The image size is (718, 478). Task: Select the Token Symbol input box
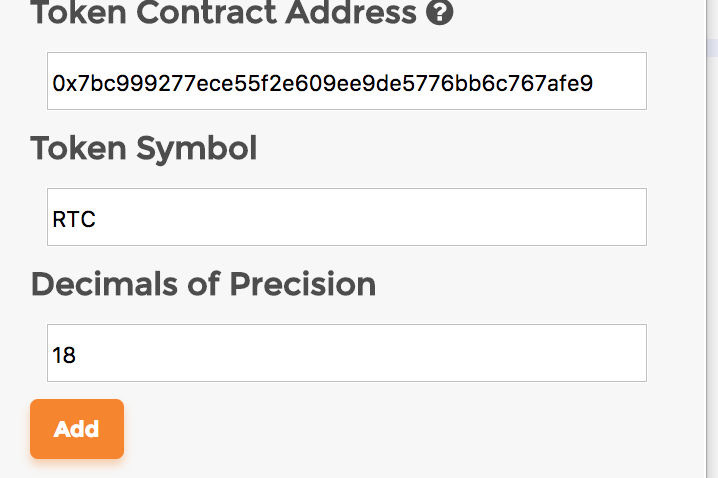tap(347, 217)
